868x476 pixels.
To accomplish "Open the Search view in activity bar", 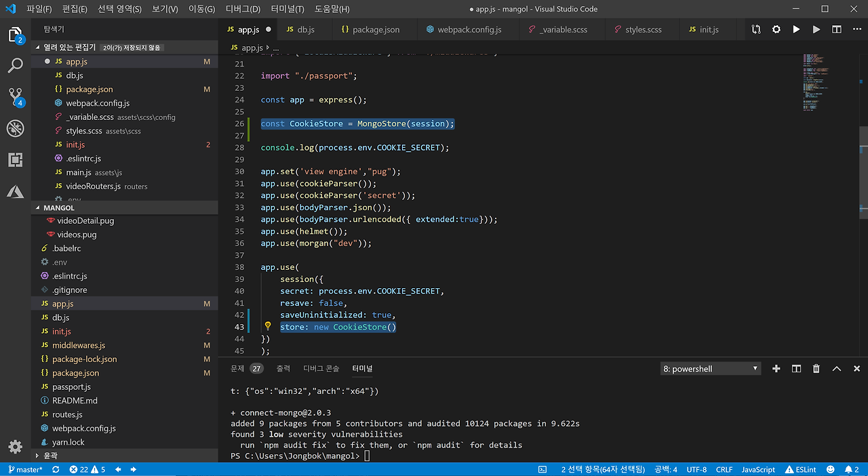I will click(15, 66).
